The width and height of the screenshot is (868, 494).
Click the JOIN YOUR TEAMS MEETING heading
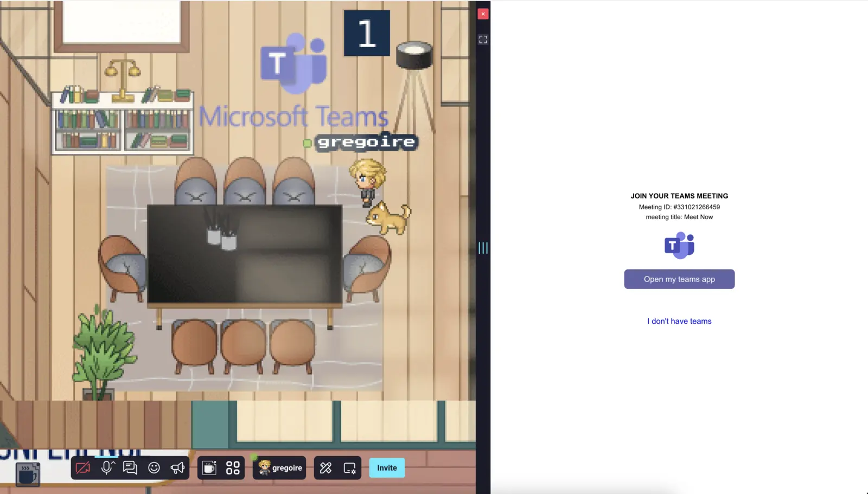pos(679,196)
